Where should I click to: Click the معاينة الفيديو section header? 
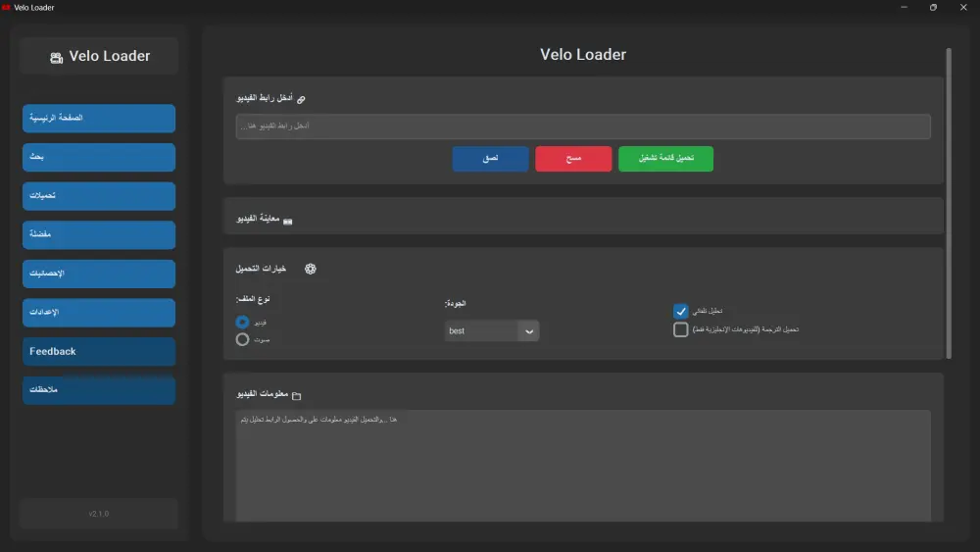pos(258,219)
